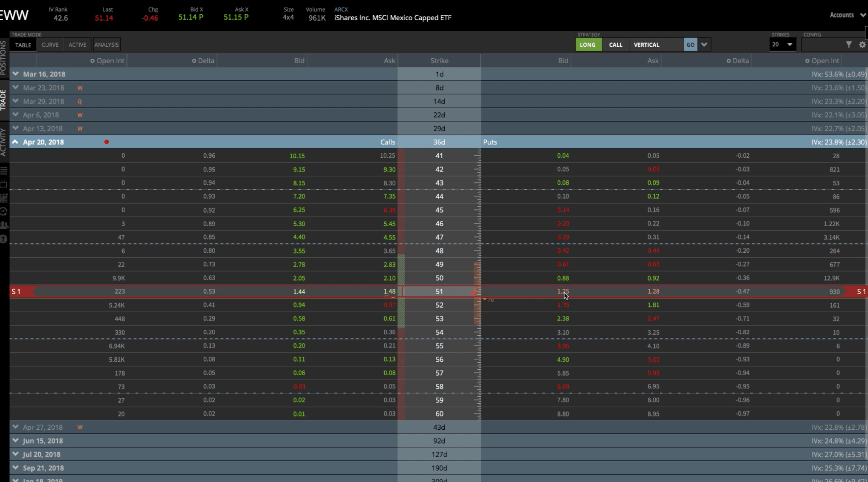The height and width of the screenshot is (482, 868).
Task: Switch to ANALYSIS trade mode
Action: [x=106, y=45]
